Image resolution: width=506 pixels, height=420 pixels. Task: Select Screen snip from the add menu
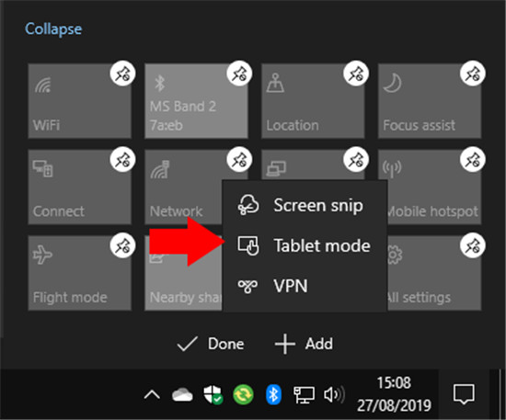305,205
